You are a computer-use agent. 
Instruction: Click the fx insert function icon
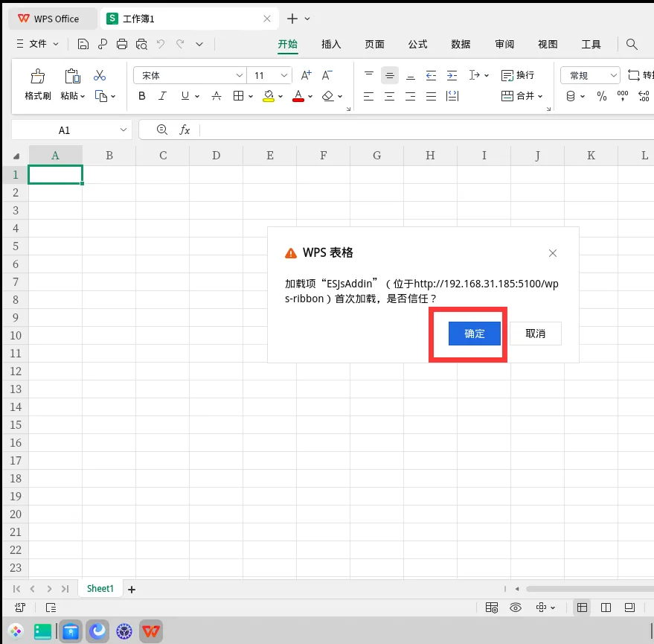185,130
